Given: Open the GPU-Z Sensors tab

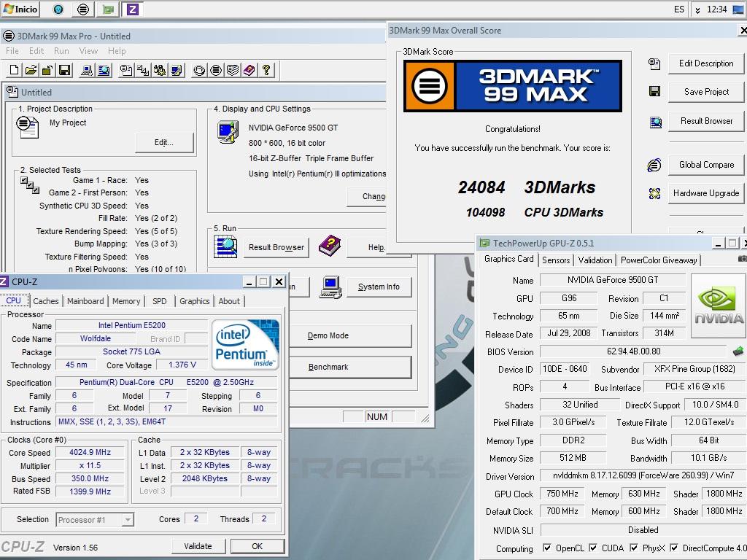Looking at the screenshot, I should click(556, 260).
